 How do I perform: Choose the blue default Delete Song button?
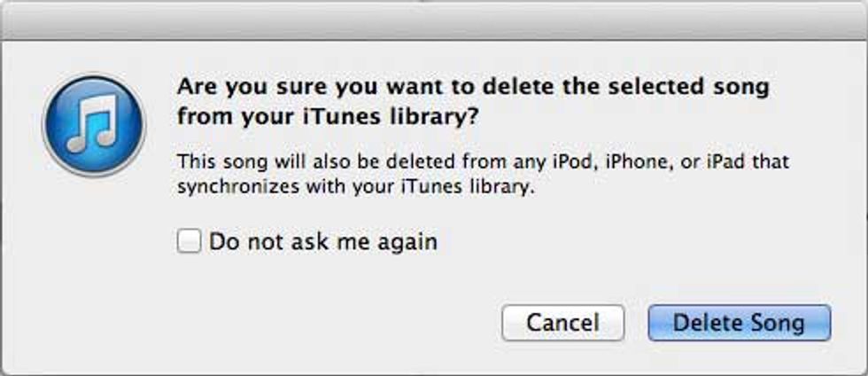739,323
